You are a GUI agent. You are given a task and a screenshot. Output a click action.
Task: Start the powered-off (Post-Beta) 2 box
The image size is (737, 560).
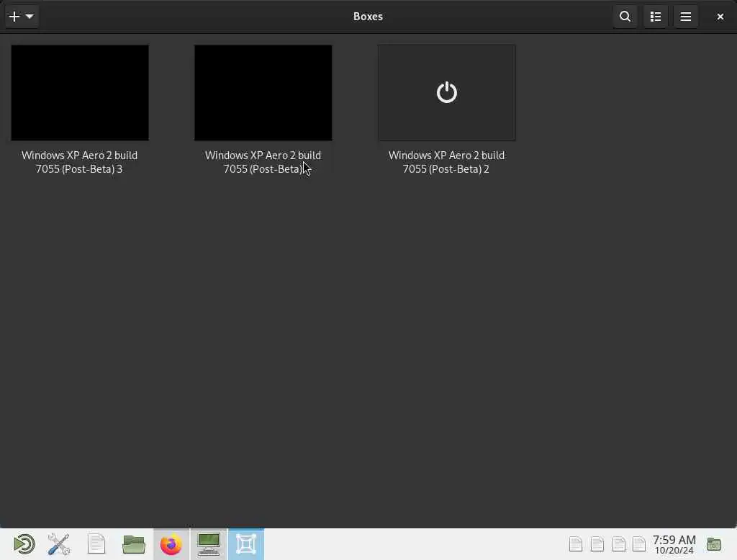click(x=446, y=93)
